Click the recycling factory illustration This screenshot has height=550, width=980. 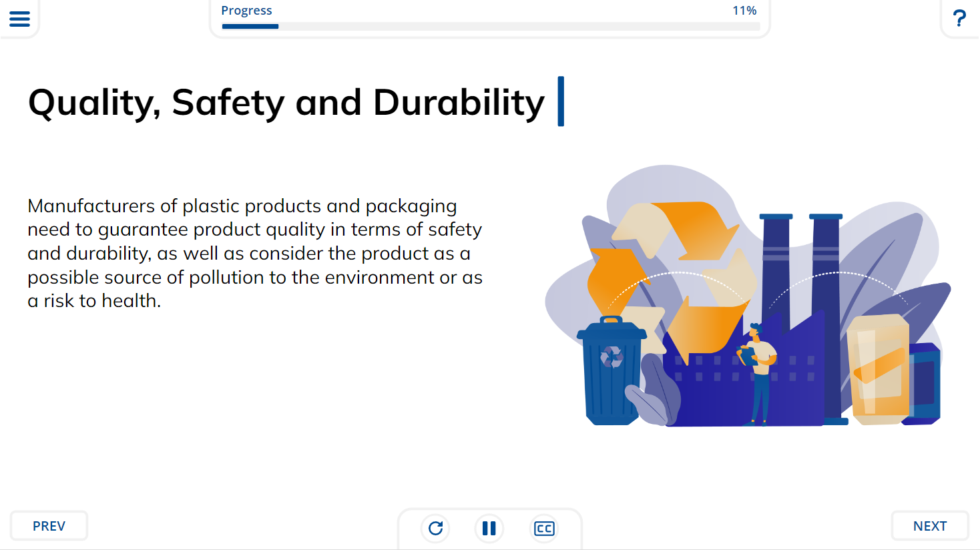[748, 296]
